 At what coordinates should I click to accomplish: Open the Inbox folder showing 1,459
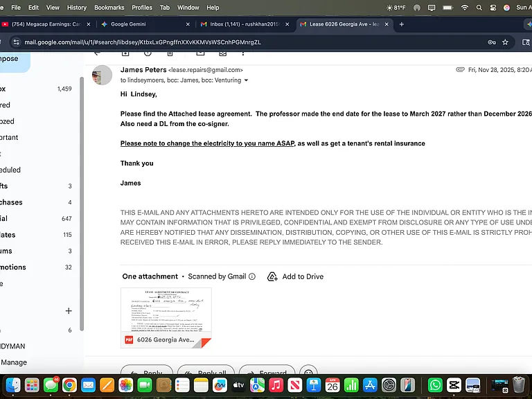(37, 89)
